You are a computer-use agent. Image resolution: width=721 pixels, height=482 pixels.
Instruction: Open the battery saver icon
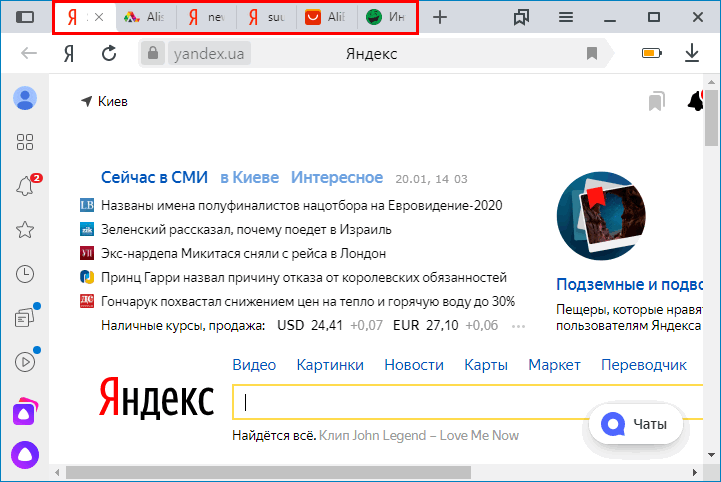tap(652, 53)
